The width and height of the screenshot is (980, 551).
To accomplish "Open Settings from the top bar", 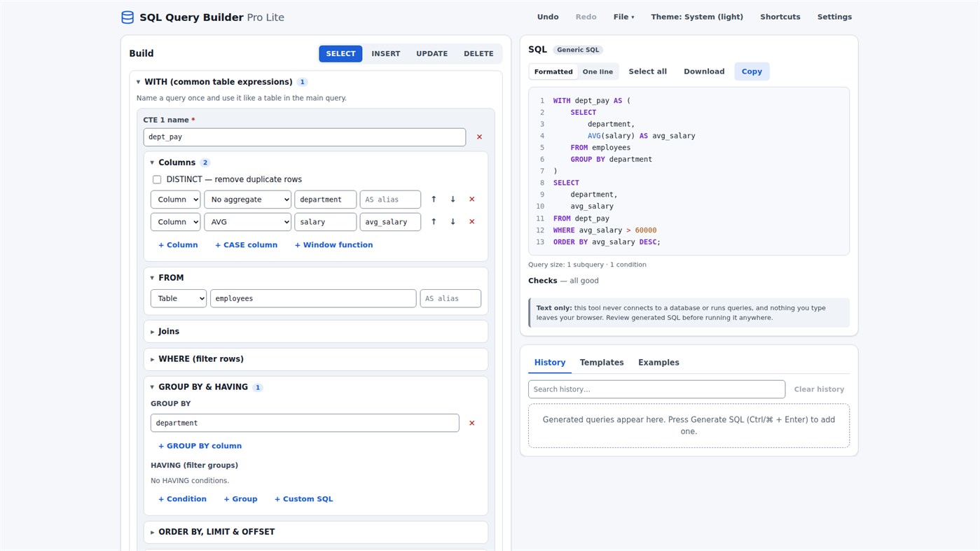I will [834, 17].
